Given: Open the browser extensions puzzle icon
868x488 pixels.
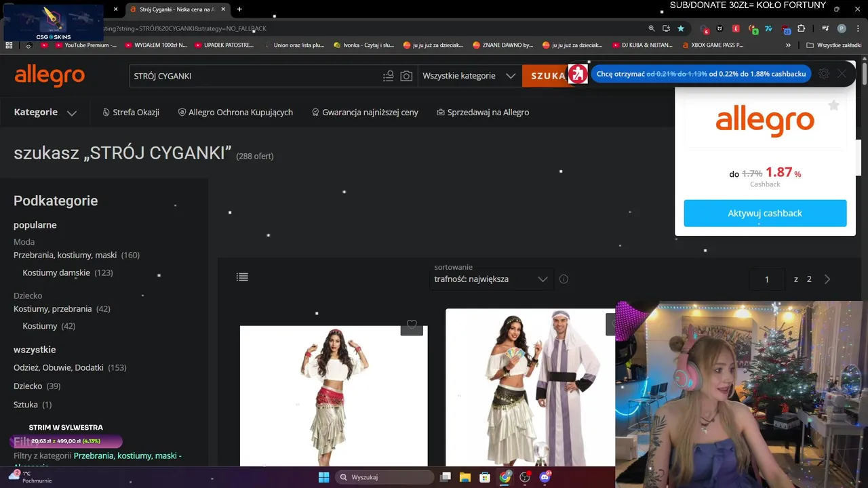Looking at the screenshot, I should 802,28.
